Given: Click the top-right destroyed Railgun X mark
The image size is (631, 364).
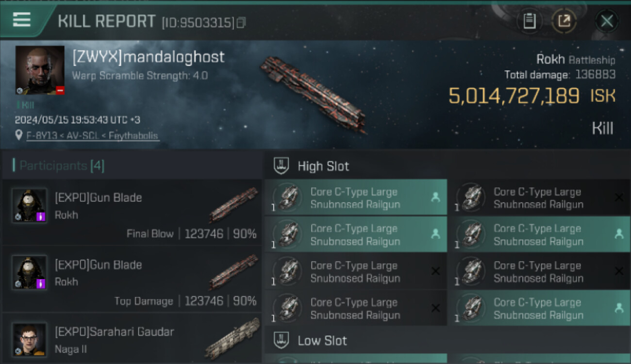Looking at the screenshot, I should coord(619,197).
